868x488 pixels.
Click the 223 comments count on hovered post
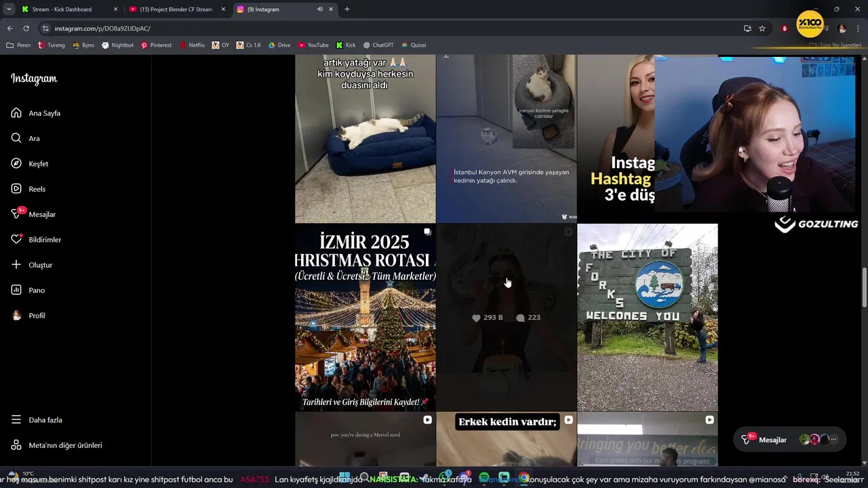[528, 317]
